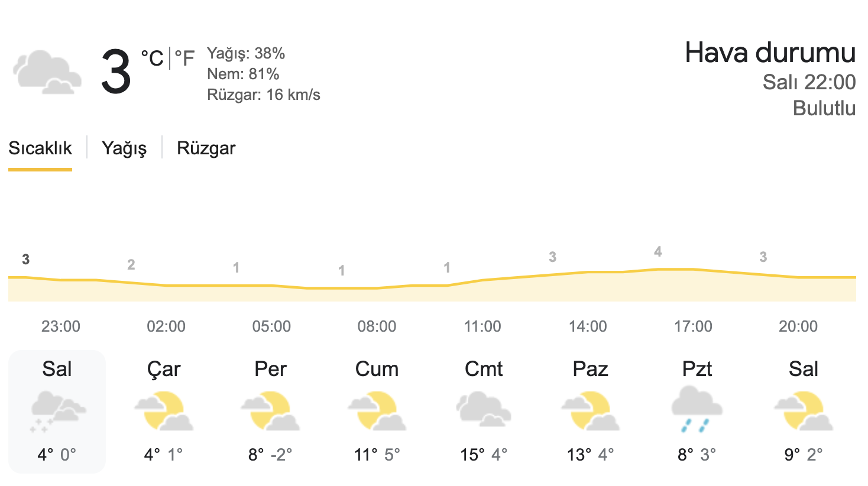Image resolution: width=868 pixels, height=486 pixels.
Task: Click the Pzt day label
Action: point(697,369)
